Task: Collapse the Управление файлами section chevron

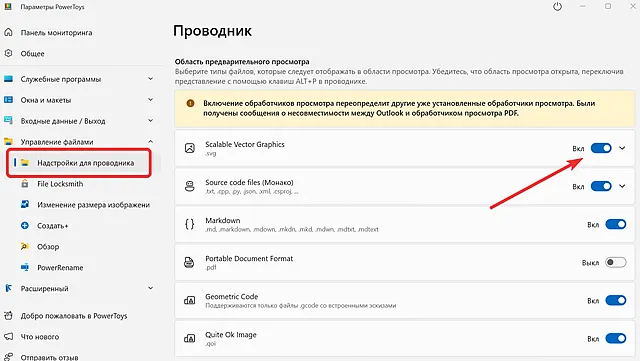Action: (150, 141)
